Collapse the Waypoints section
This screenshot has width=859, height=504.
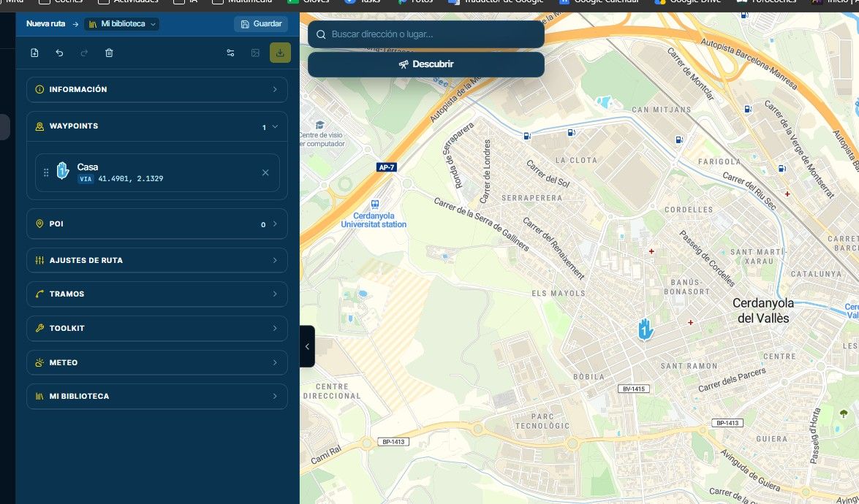click(157, 126)
